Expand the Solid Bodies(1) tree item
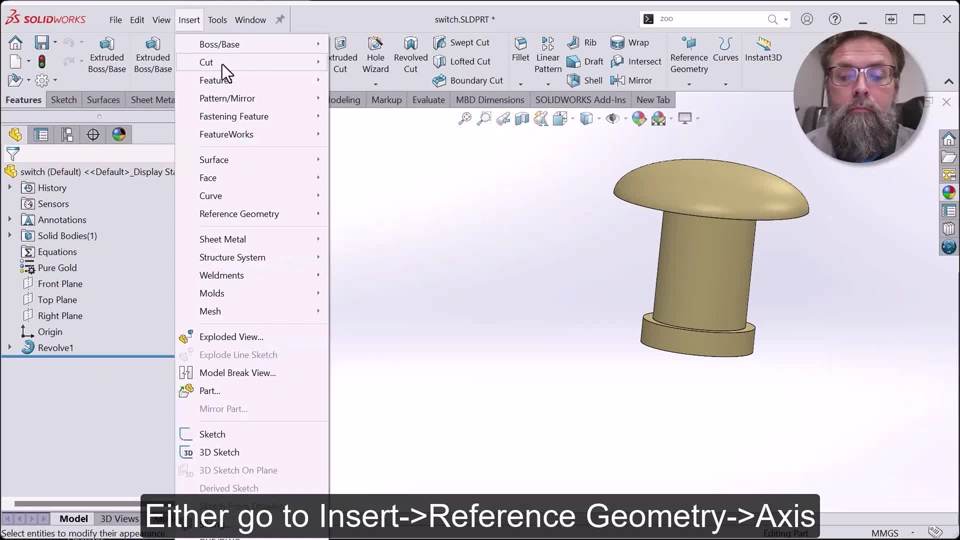 point(9,235)
